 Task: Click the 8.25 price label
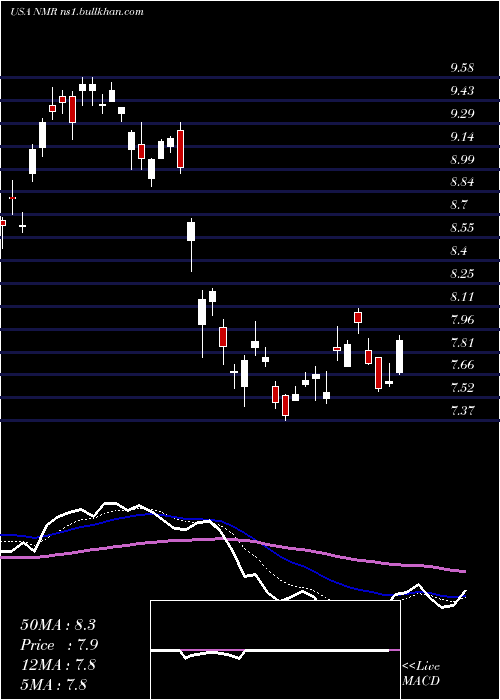462,274
